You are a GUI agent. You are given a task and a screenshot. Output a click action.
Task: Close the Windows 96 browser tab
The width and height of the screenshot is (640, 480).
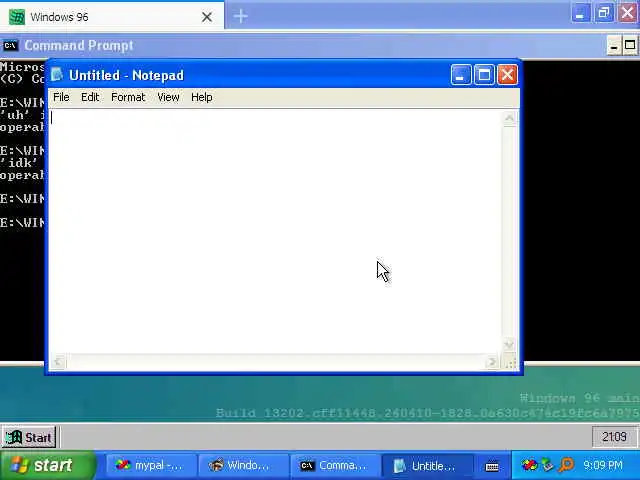pos(207,17)
